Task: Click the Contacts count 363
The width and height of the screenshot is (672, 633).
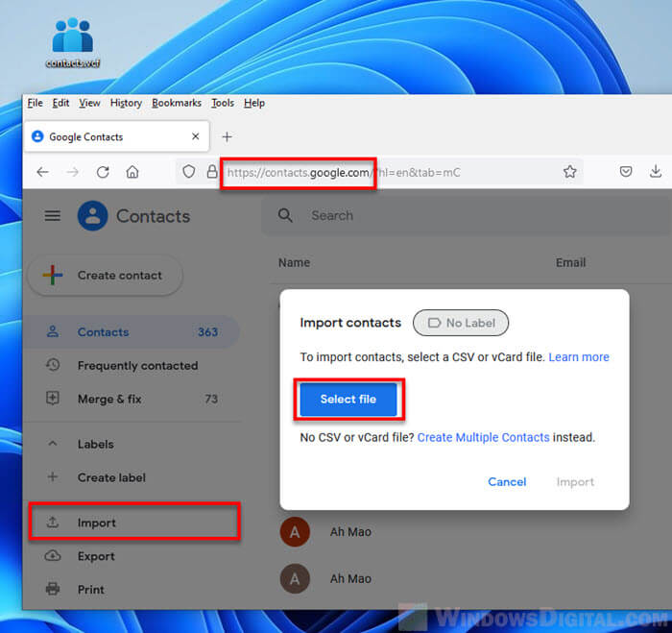Action: pos(208,332)
